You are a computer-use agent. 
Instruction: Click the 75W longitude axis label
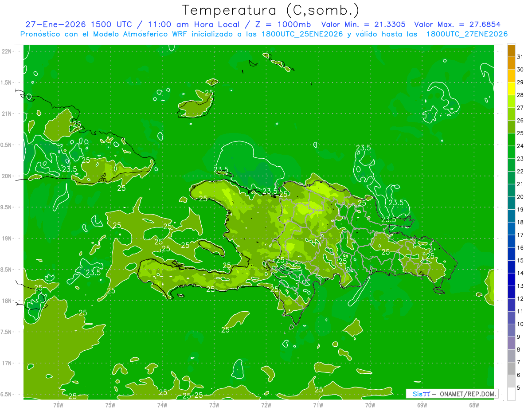tap(110, 405)
